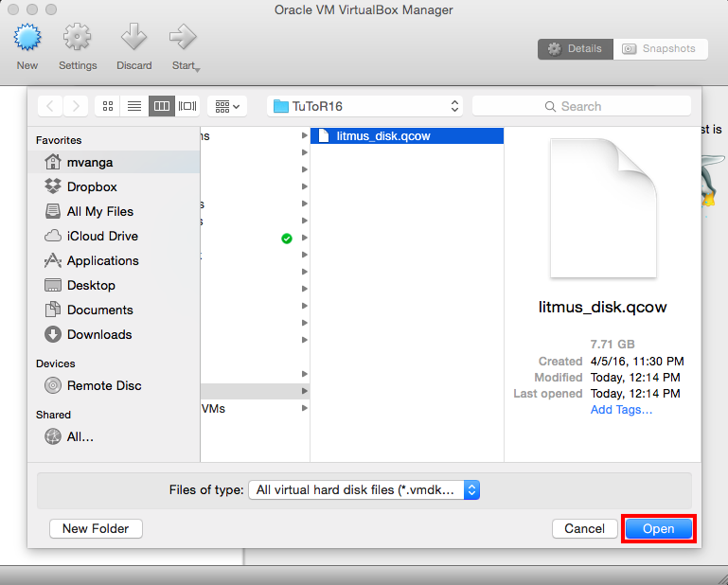This screenshot has height=585, width=728.
Task: Click the Start arrow icon
Action: [183, 37]
